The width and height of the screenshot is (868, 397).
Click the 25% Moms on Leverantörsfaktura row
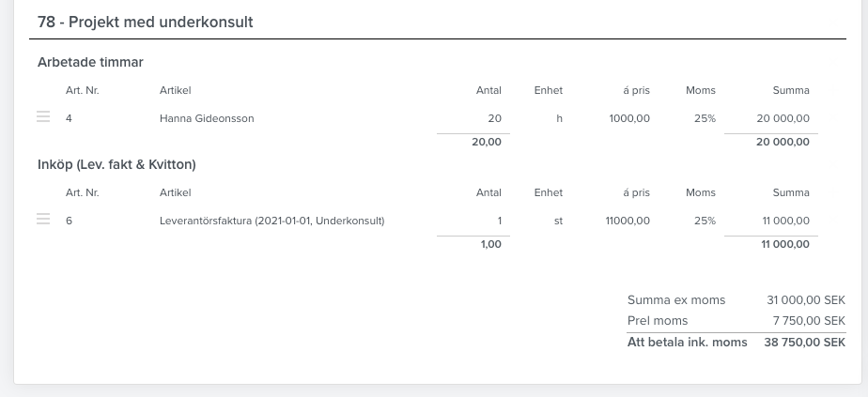(705, 221)
